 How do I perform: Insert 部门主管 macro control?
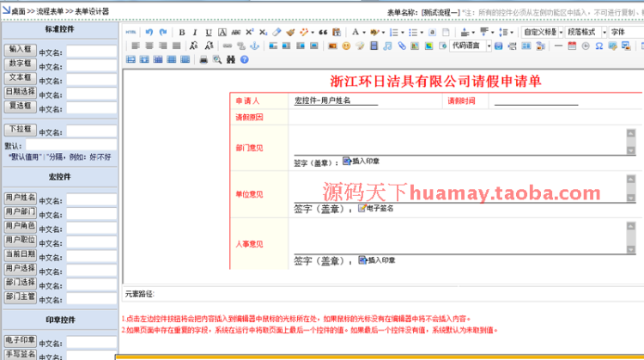click(x=20, y=296)
